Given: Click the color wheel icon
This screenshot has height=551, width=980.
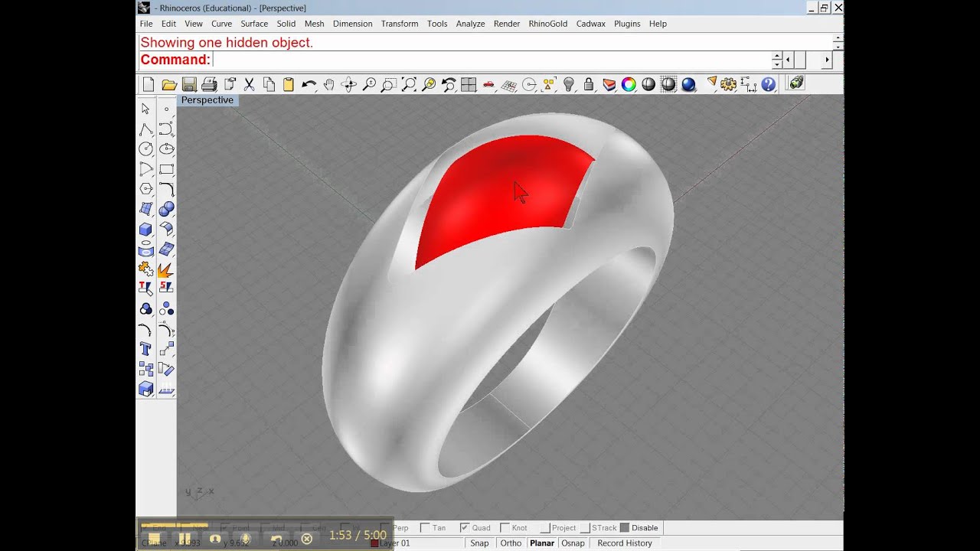Looking at the screenshot, I should pyautogui.click(x=629, y=84).
